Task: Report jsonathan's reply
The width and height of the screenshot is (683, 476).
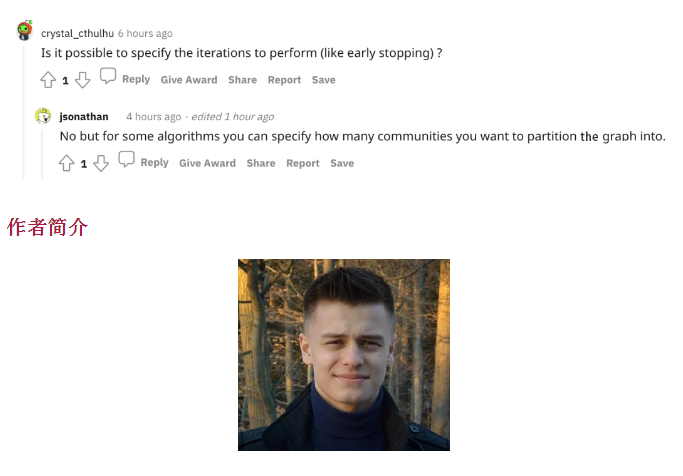Action: [x=303, y=163]
